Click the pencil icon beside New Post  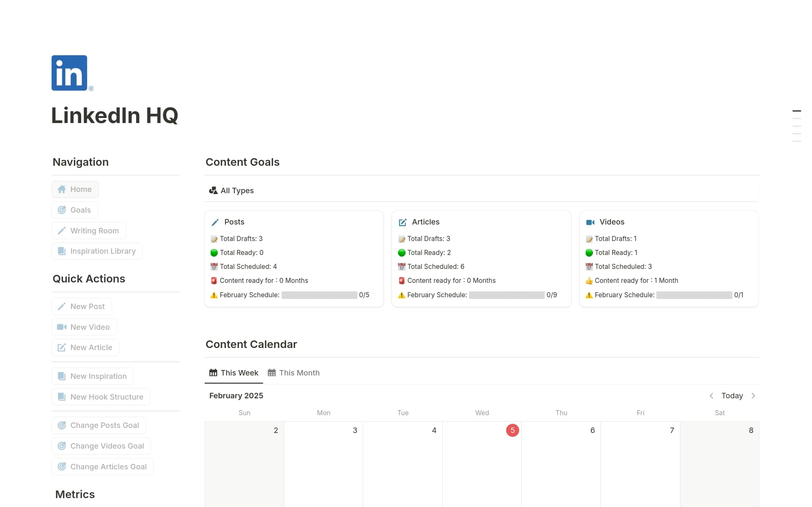62,307
